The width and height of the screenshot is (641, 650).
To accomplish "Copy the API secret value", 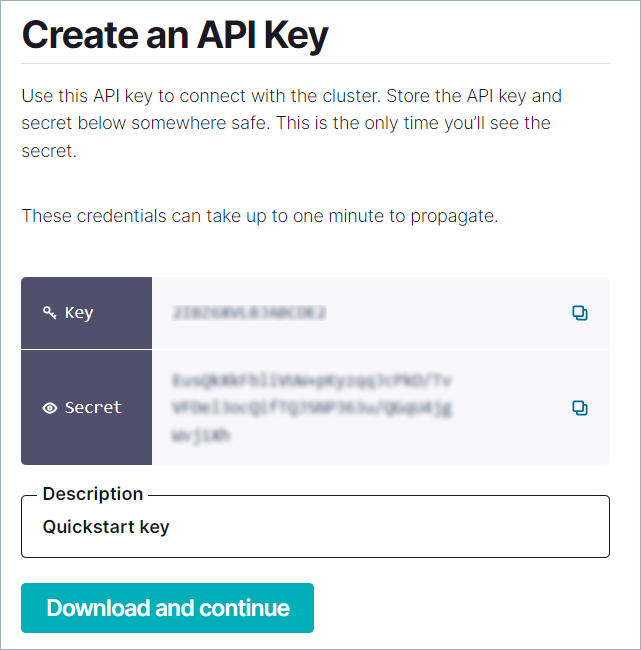I will [x=580, y=408].
